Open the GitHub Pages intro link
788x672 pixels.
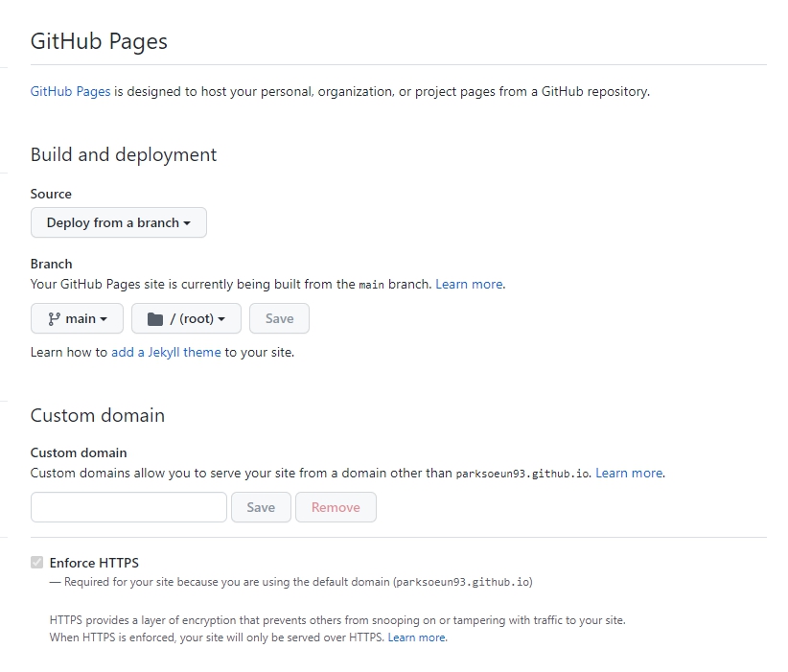[x=70, y=91]
